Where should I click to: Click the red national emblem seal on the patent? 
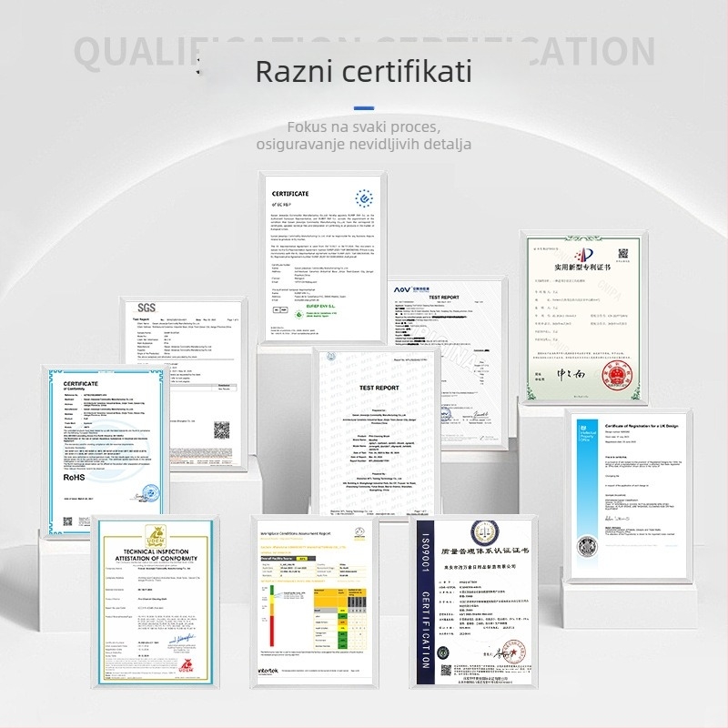617,376
